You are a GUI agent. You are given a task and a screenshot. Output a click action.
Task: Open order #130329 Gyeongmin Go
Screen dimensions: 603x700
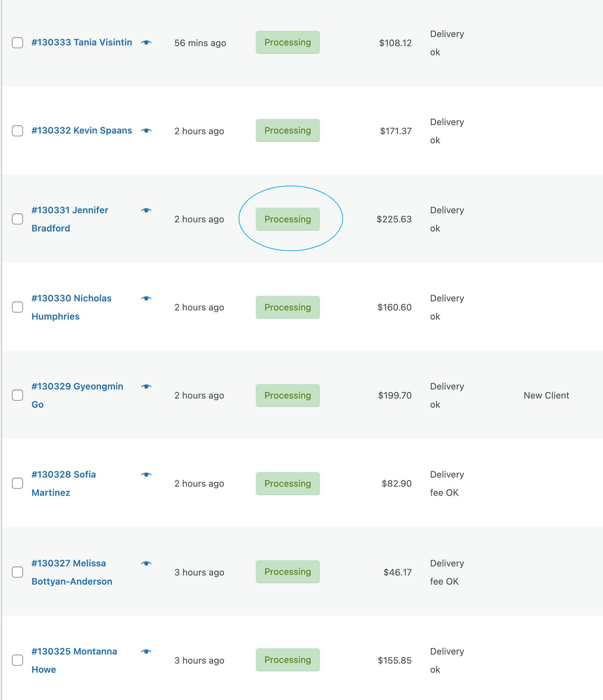pyautogui.click(x=77, y=387)
